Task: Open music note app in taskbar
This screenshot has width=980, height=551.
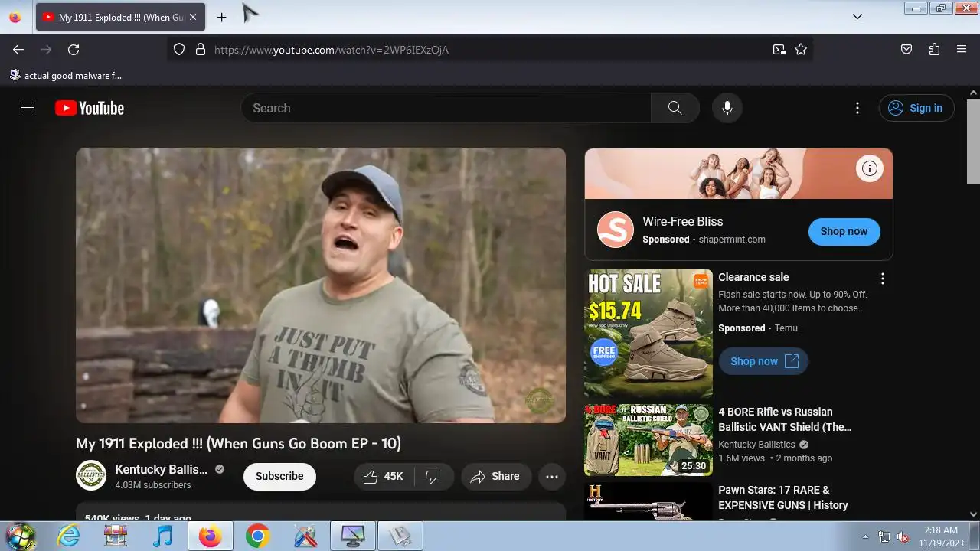Action: (x=162, y=536)
